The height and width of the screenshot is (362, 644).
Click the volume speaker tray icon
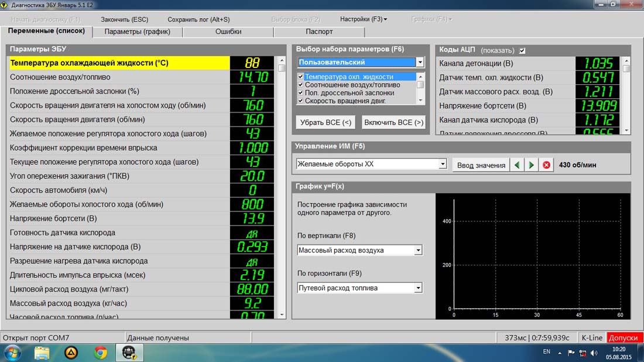pos(594,353)
